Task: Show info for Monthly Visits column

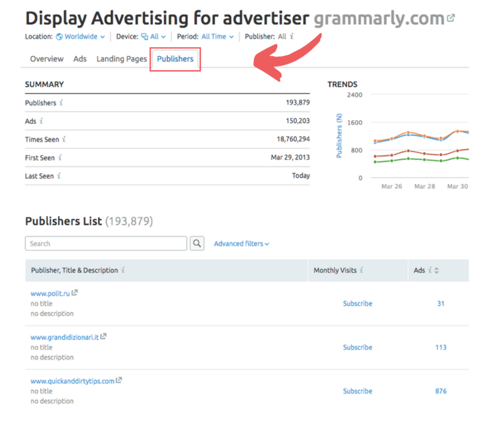Action: tap(361, 270)
